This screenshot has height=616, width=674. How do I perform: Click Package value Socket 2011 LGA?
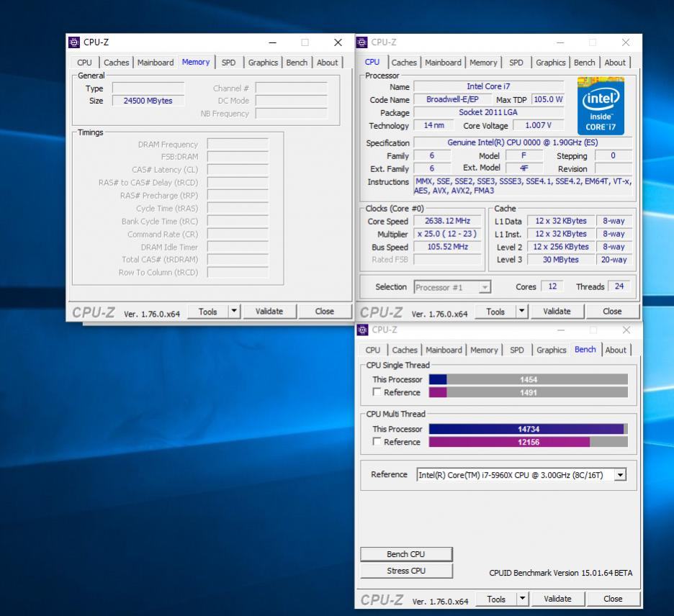click(x=488, y=112)
